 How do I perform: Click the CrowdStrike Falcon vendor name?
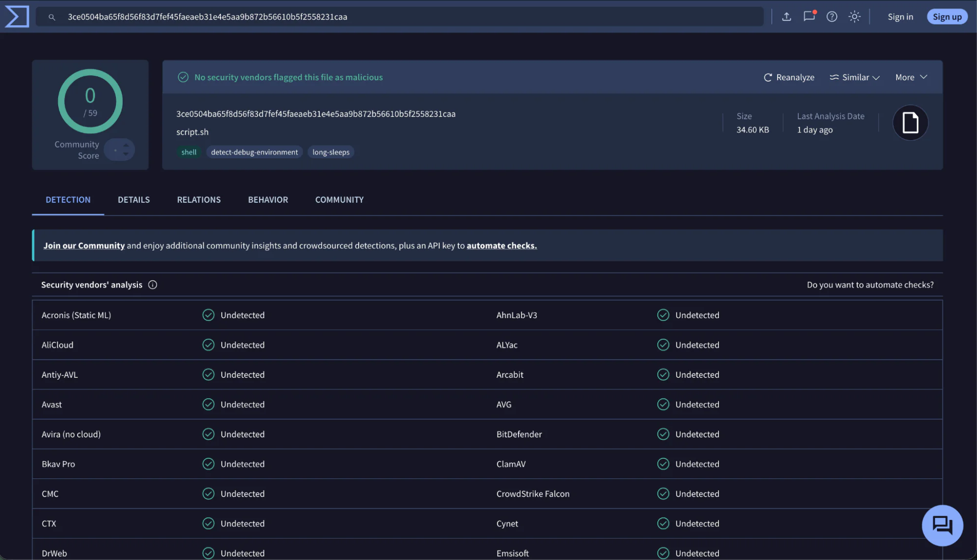pos(533,494)
